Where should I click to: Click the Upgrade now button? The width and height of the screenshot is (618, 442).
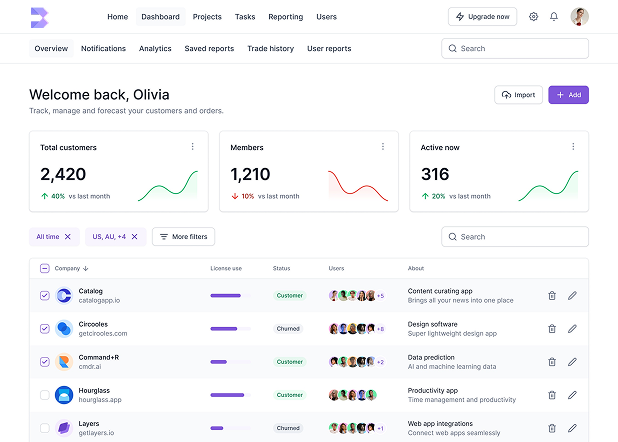pos(483,17)
